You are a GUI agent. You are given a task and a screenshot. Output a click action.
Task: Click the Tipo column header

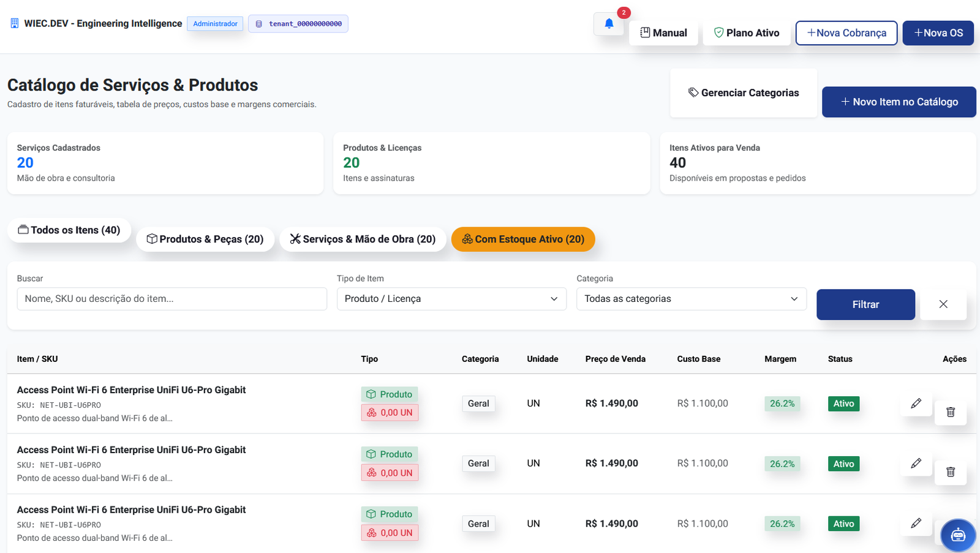pyautogui.click(x=369, y=359)
